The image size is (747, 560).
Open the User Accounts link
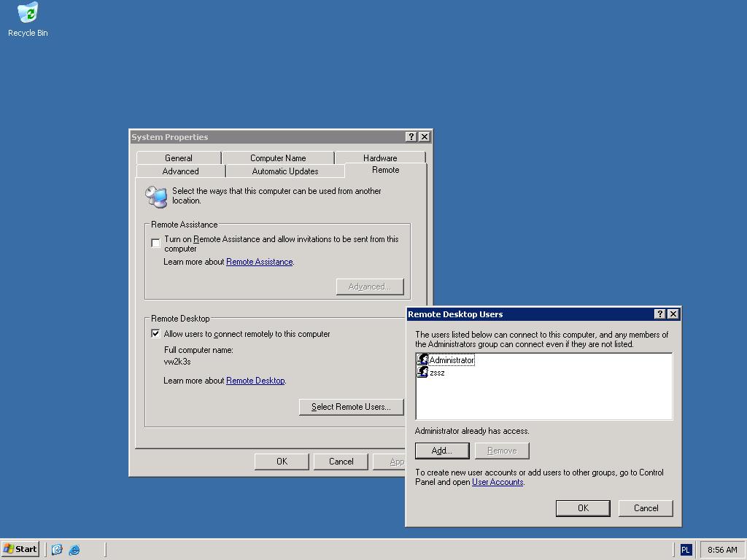(498, 482)
